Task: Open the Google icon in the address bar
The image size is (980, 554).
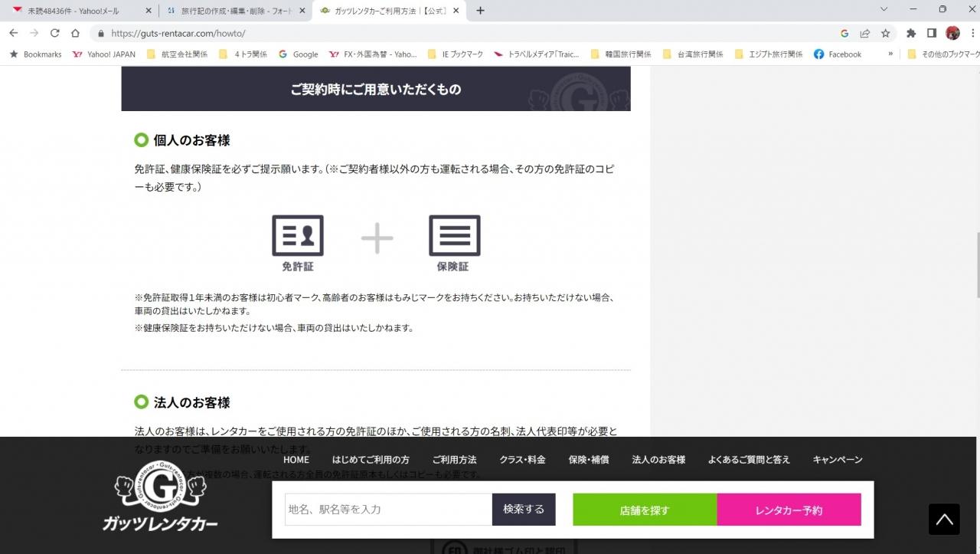Action: pyautogui.click(x=844, y=33)
